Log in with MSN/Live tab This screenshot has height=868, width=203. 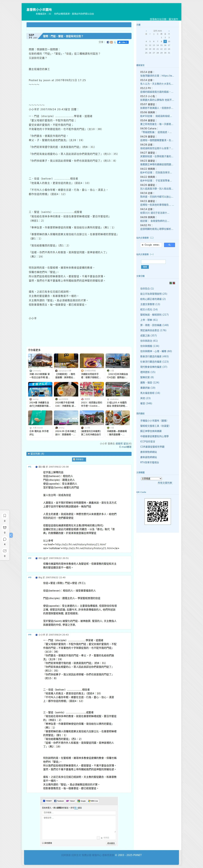[x=93, y=801]
